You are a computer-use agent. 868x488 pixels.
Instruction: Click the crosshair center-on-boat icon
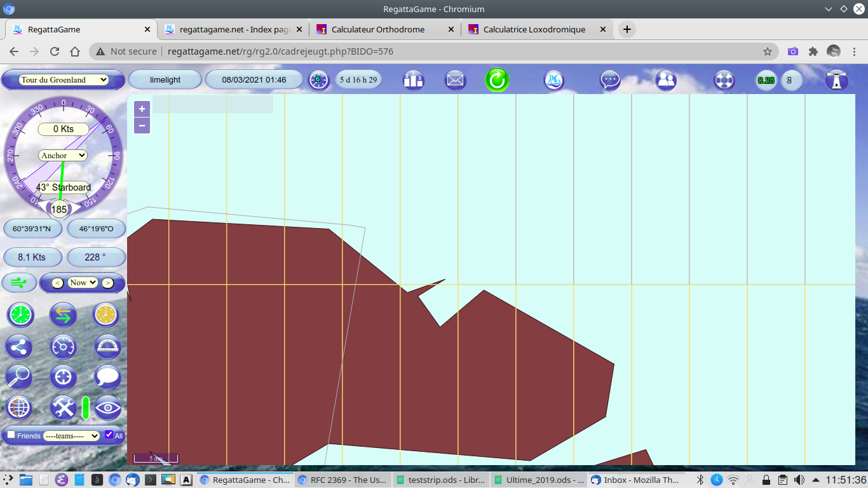pyautogui.click(x=63, y=377)
